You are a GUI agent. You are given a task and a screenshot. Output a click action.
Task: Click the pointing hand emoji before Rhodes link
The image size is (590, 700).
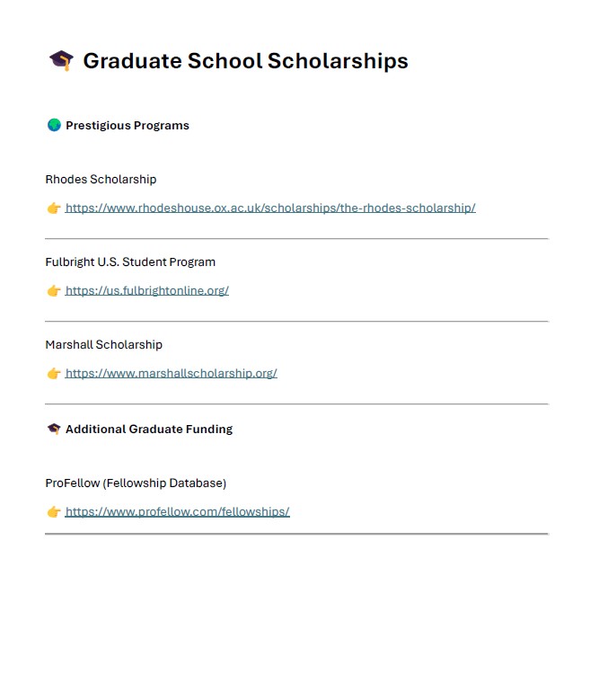pos(54,208)
